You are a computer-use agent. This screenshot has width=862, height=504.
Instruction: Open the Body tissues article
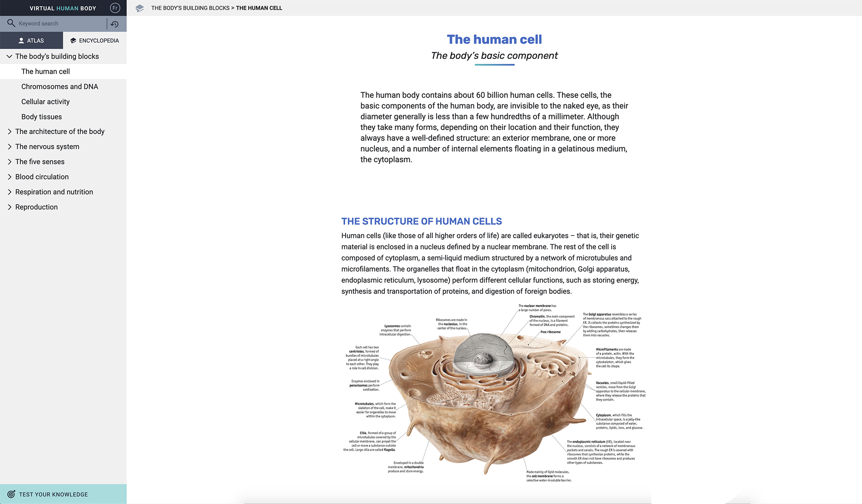tap(41, 116)
